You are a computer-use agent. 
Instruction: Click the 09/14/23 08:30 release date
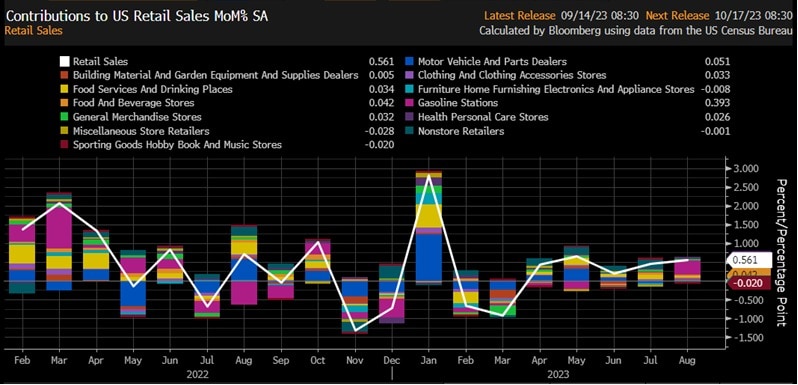pos(601,16)
